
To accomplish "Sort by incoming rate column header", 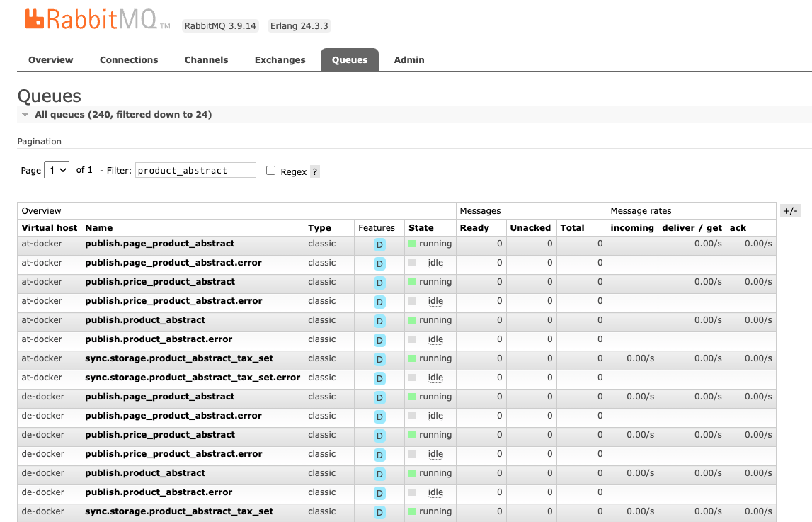I will [x=631, y=228].
